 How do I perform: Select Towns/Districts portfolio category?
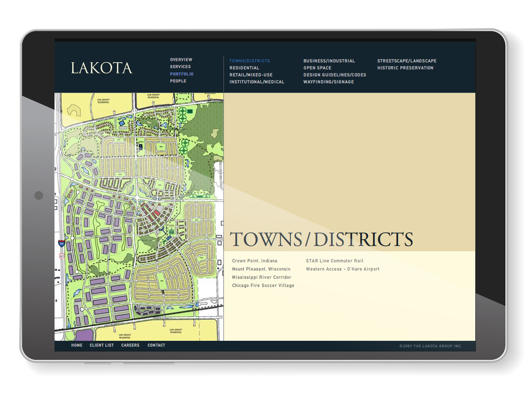(250, 61)
